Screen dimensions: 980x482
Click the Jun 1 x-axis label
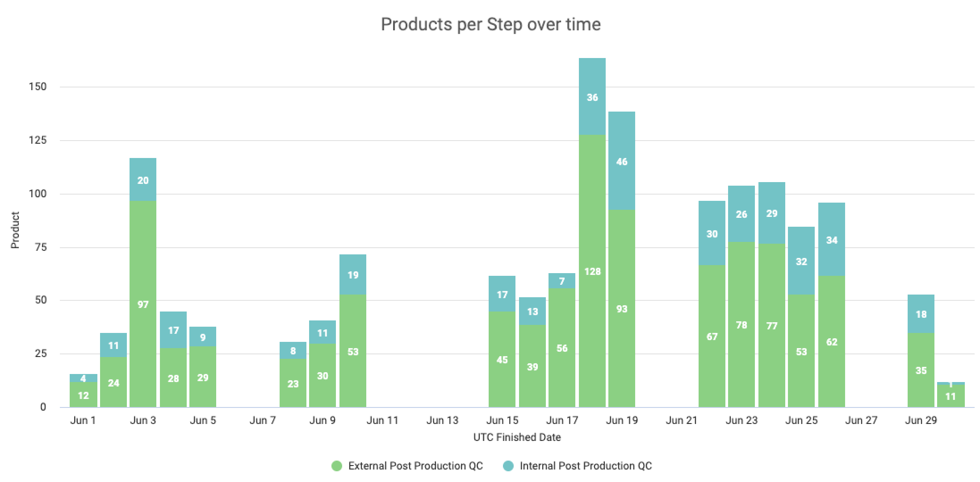click(83, 420)
